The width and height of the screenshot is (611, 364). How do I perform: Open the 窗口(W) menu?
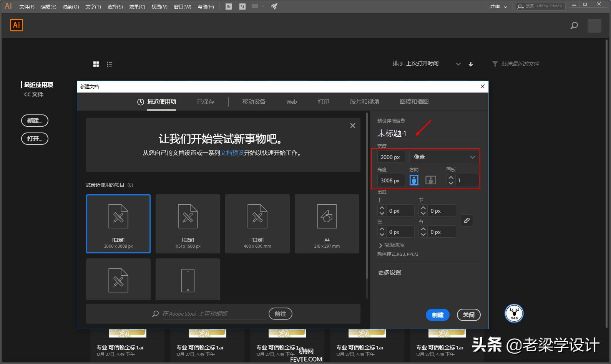click(183, 7)
